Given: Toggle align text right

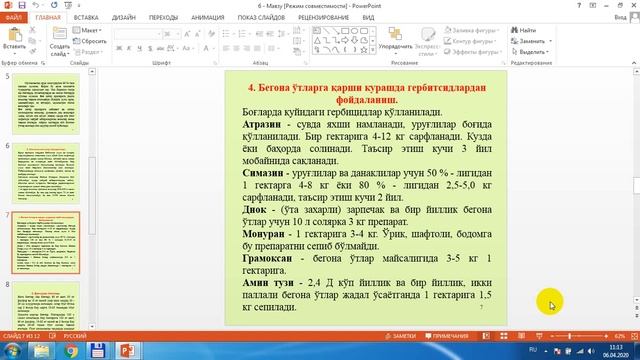Looking at the screenshot, I should click(x=247, y=48).
